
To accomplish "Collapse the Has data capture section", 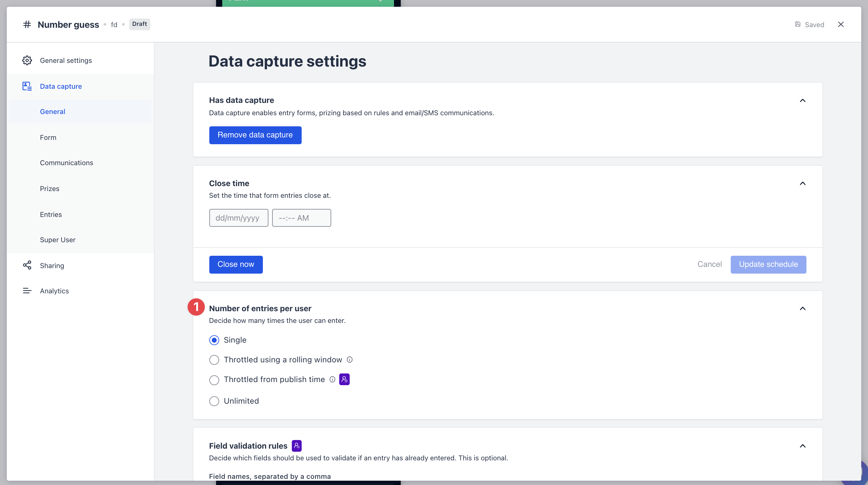I will [x=803, y=100].
